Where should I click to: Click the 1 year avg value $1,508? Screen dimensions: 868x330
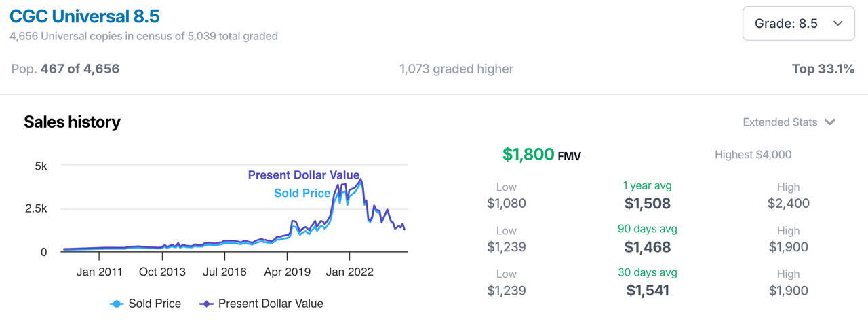[x=647, y=203]
